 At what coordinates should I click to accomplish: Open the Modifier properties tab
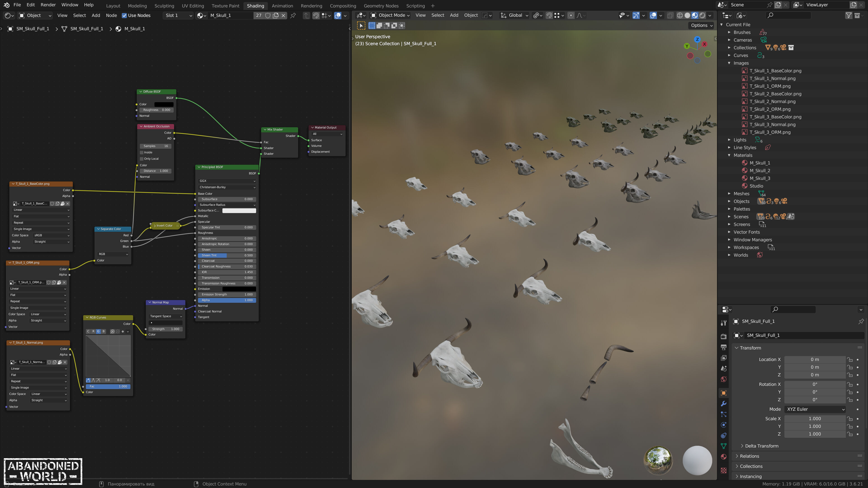pos(723,404)
